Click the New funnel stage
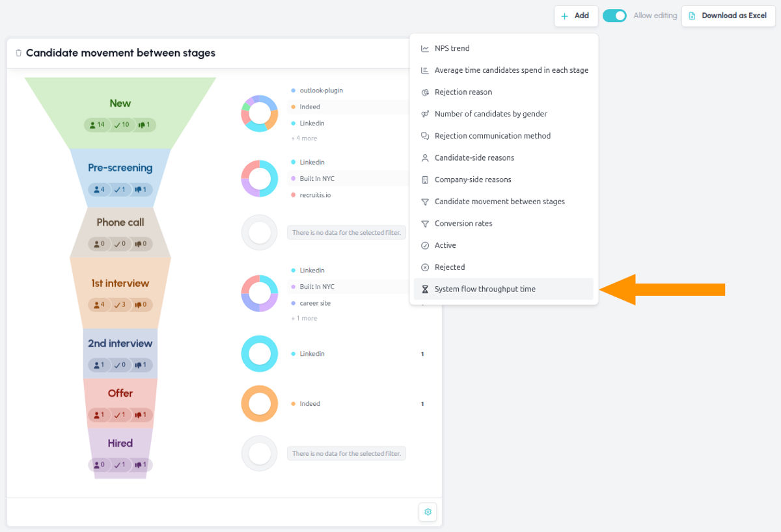Screen dimensions: 781x532 click(x=120, y=114)
